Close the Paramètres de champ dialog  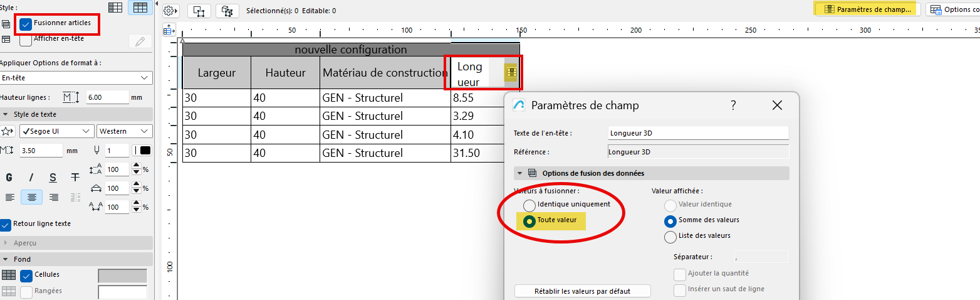(x=777, y=105)
